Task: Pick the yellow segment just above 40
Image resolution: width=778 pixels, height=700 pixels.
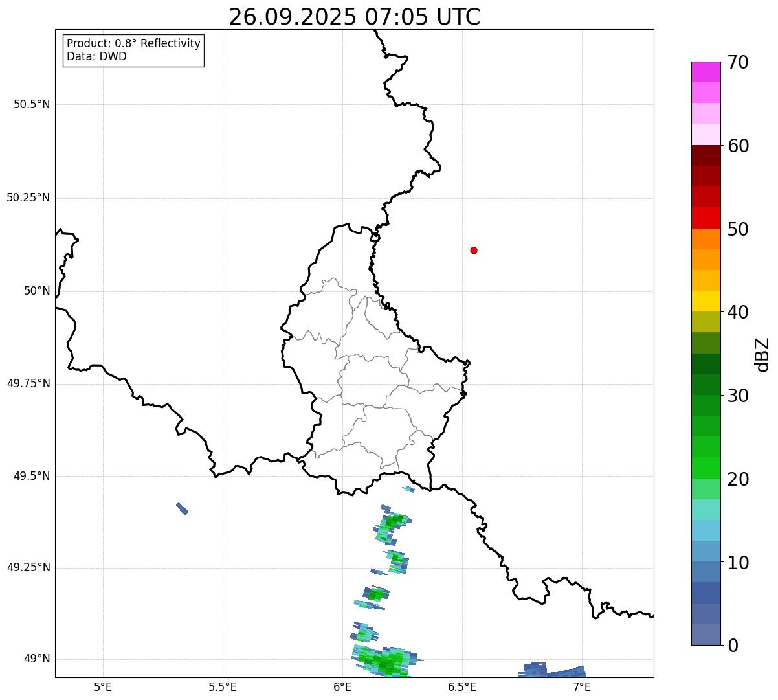Action: click(x=706, y=301)
